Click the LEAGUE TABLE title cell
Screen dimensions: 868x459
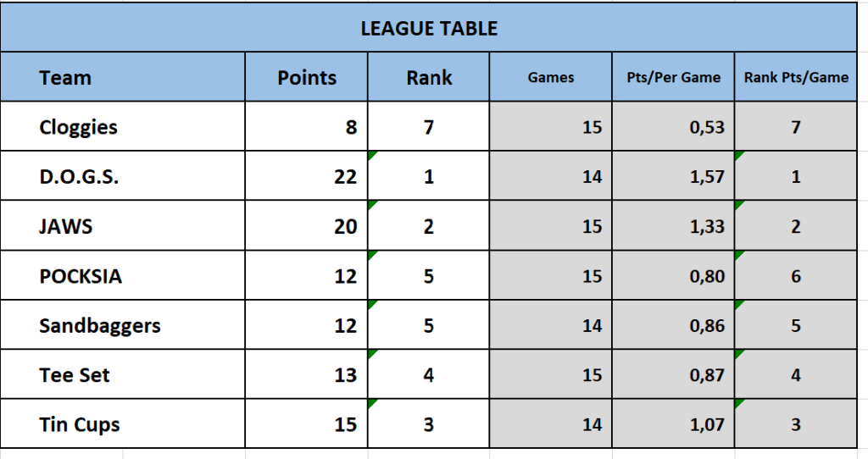click(x=428, y=28)
